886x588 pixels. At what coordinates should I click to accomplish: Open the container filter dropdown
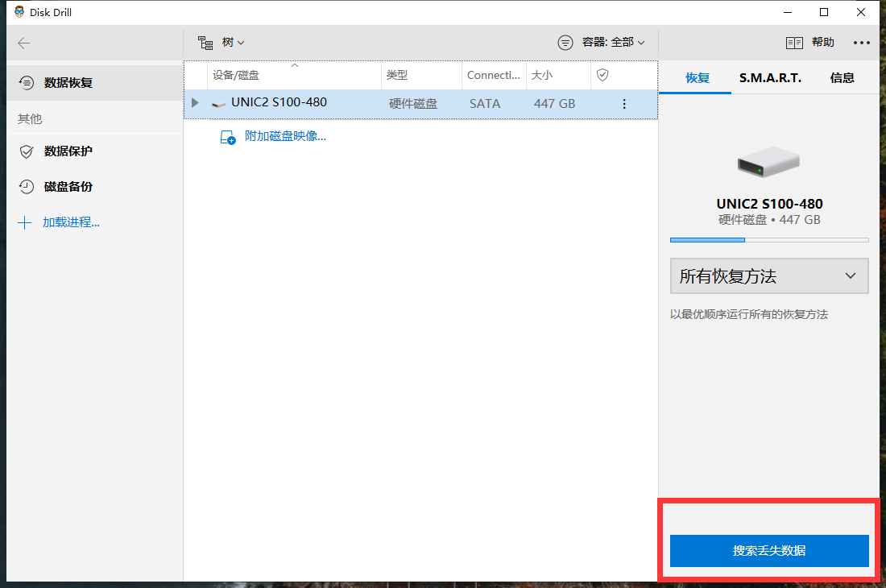pyautogui.click(x=613, y=43)
